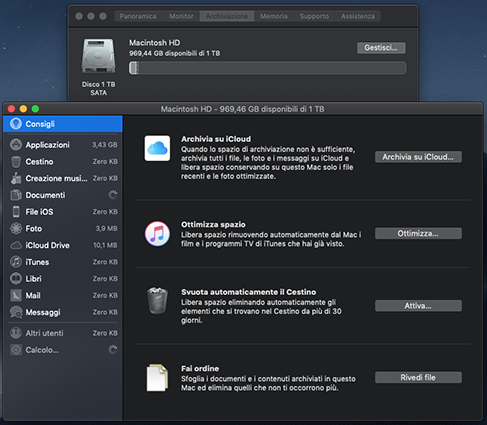Select the Consigli sidebar row
Image resolution: width=487 pixels, height=425 pixels.
(63, 124)
